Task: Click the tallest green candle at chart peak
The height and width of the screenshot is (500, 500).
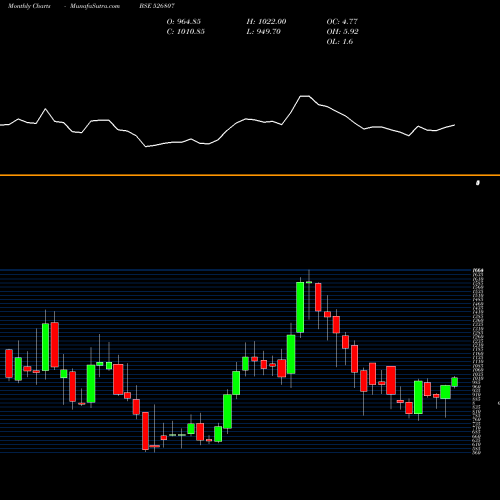Action: [x=300, y=307]
